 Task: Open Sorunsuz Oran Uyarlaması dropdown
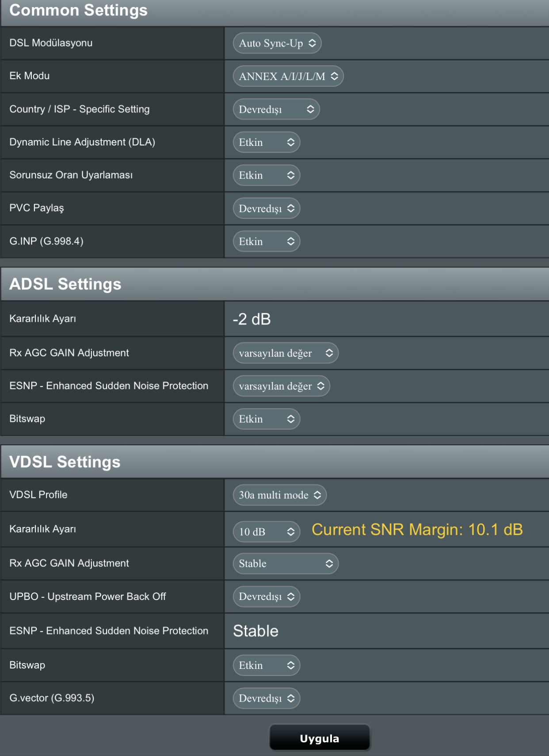click(x=267, y=176)
